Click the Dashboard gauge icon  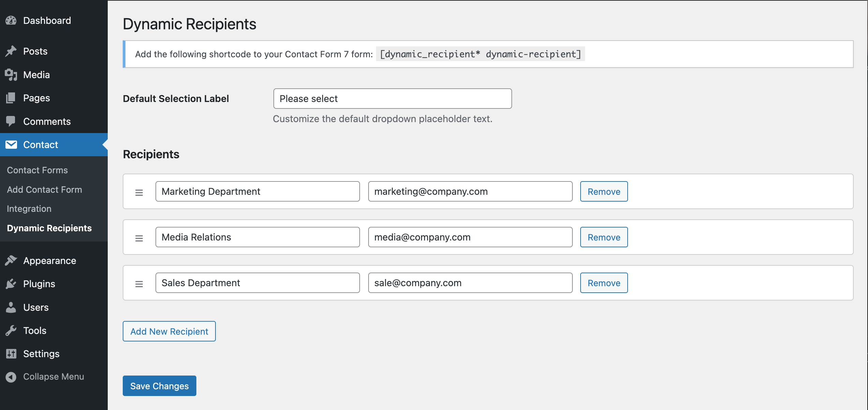11,20
